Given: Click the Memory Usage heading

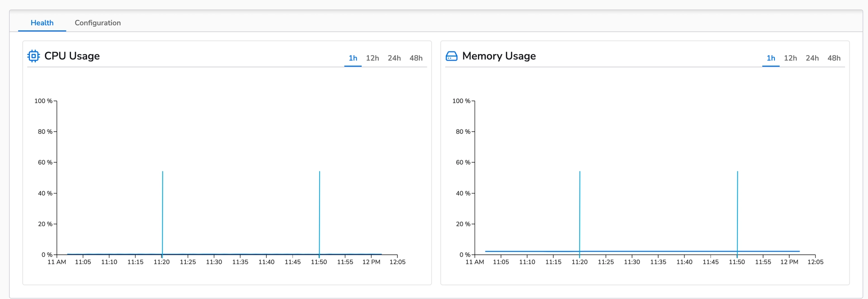Looking at the screenshot, I should [499, 56].
